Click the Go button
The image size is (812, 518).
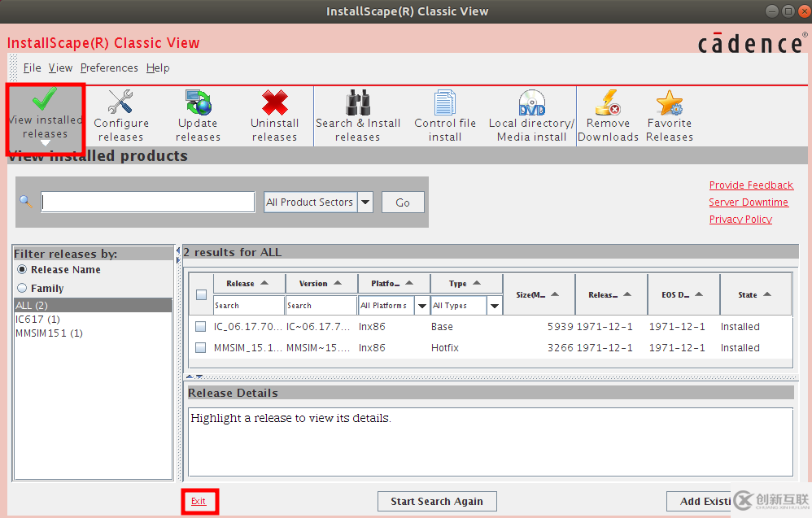pyautogui.click(x=403, y=202)
